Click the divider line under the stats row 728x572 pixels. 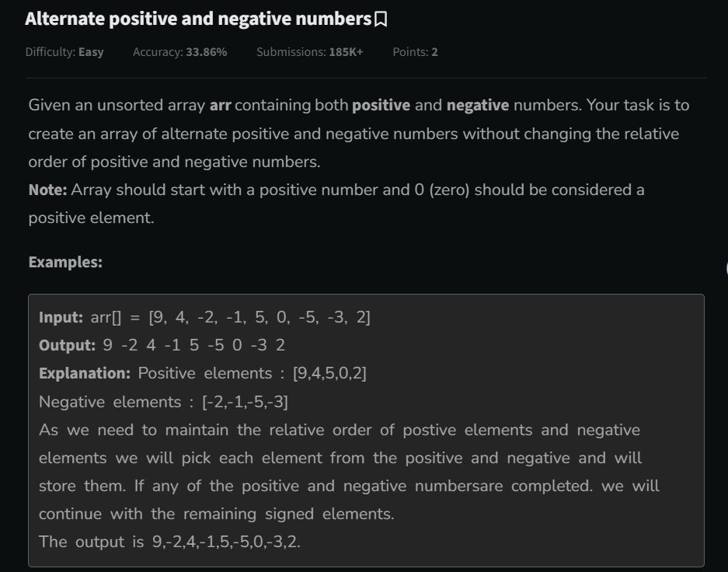[x=366, y=78]
